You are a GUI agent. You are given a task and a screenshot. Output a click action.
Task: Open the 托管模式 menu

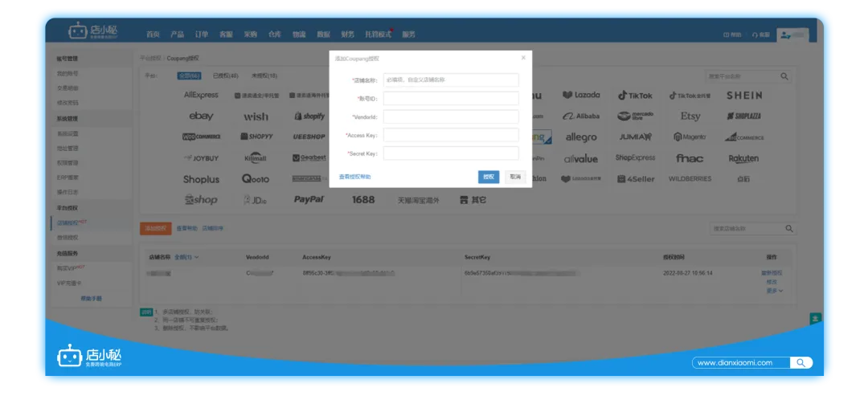click(378, 35)
